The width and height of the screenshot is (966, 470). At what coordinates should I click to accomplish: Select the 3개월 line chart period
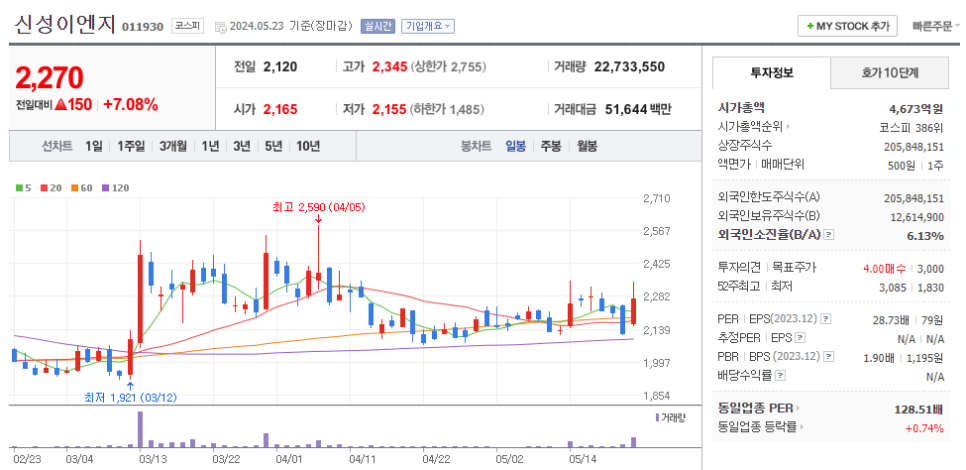pyautogui.click(x=173, y=146)
